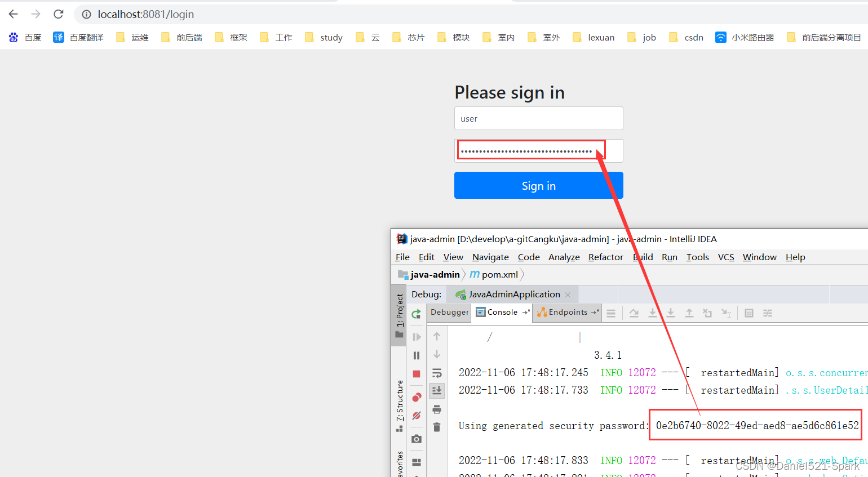Image resolution: width=868 pixels, height=477 pixels.
Task: Pause the running program in debugger
Action: (x=417, y=355)
